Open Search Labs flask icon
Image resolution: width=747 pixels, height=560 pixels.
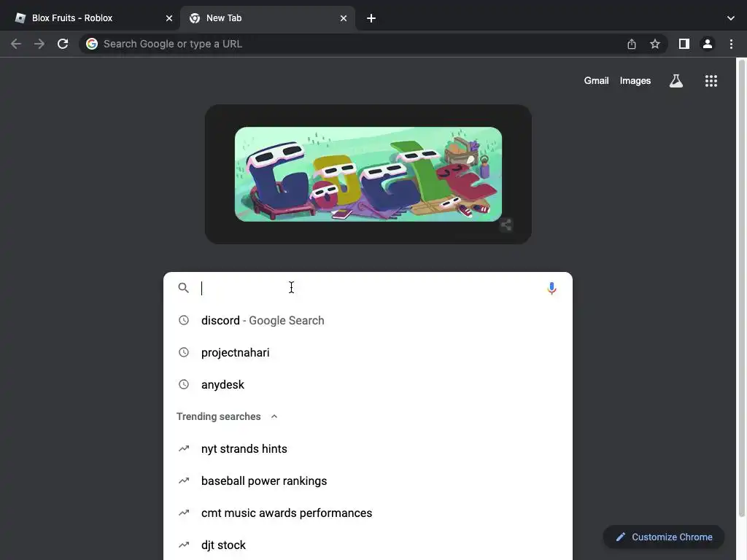[x=676, y=81]
